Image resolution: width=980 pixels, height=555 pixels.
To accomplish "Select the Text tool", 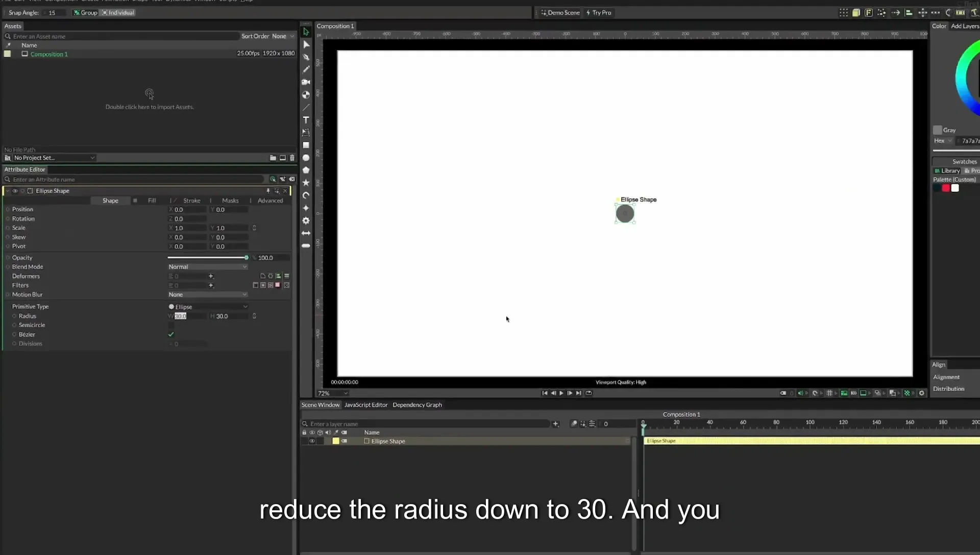I will 306,120.
